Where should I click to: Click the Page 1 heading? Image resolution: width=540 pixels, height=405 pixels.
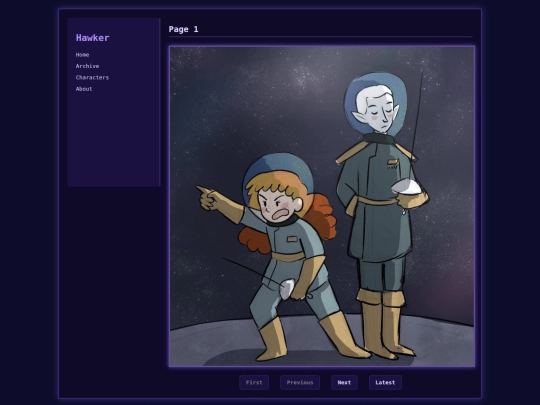coord(184,29)
